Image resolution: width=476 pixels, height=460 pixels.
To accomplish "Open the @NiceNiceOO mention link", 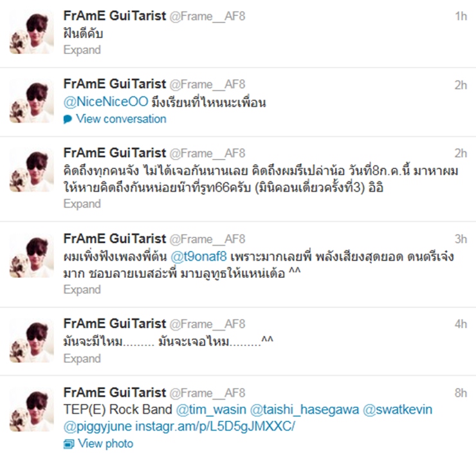I will [x=106, y=102].
